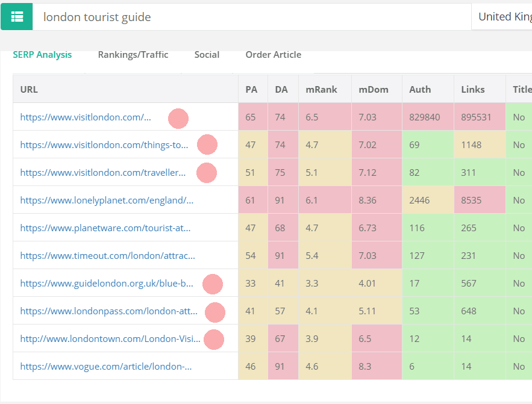Open the planetware.com tourist link
The image size is (532, 404).
coord(105,228)
